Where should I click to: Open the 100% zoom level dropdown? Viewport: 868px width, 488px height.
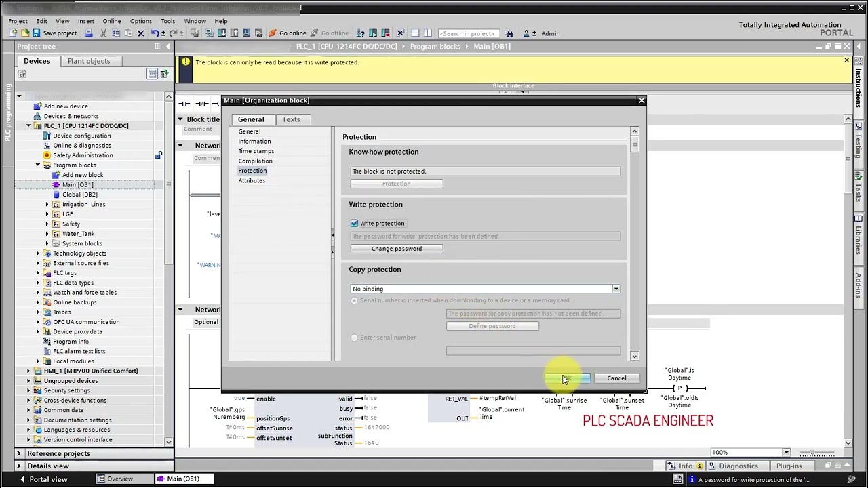click(787, 453)
